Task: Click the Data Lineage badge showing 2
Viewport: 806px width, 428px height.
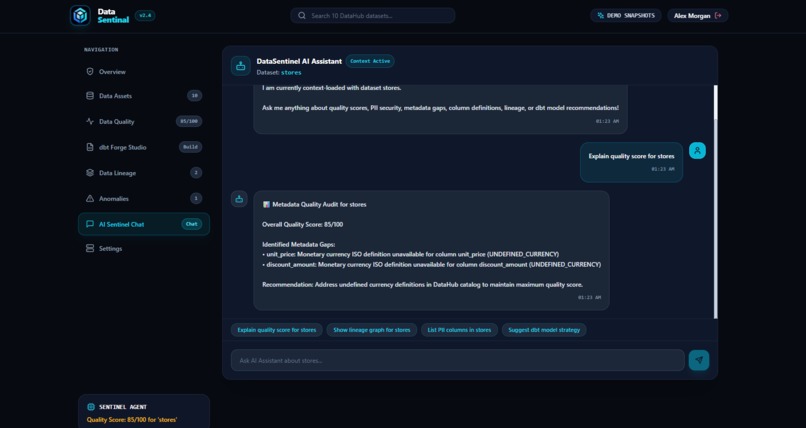Action: [x=196, y=173]
